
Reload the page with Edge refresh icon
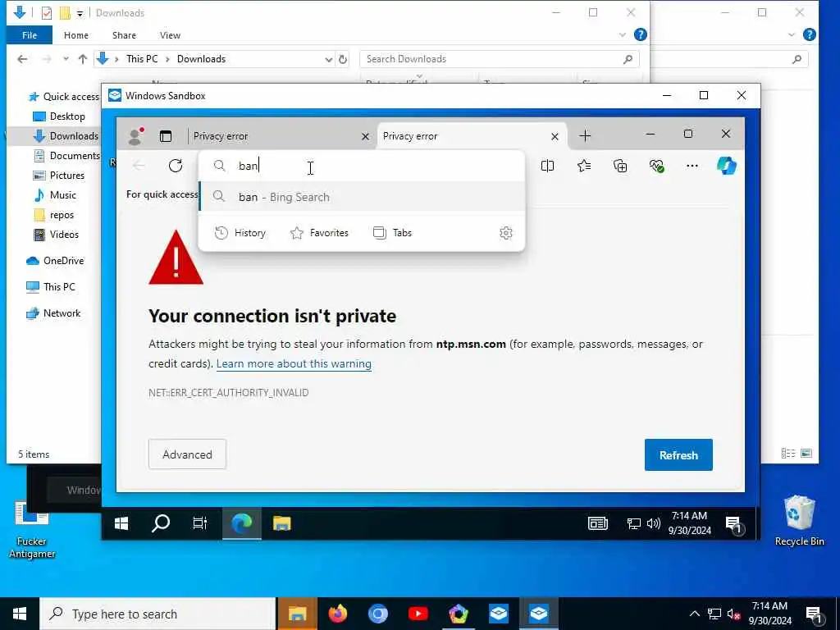click(176, 166)
